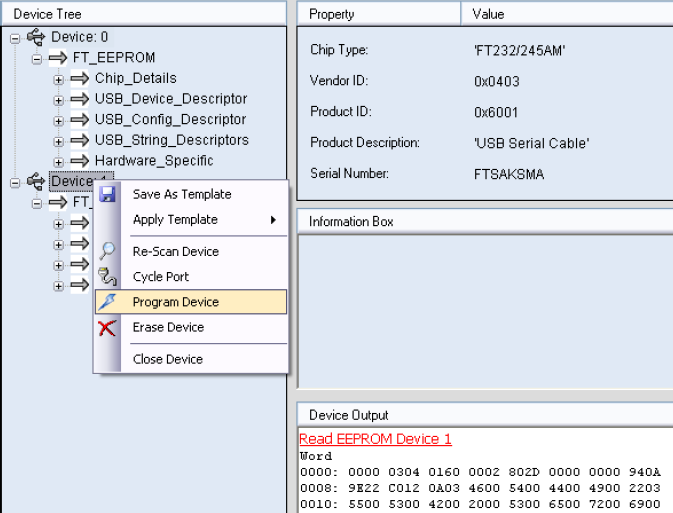This screenshot has height=513, width=673.
Task: Click the Device Tree panel header
Action: coord(144,14)
